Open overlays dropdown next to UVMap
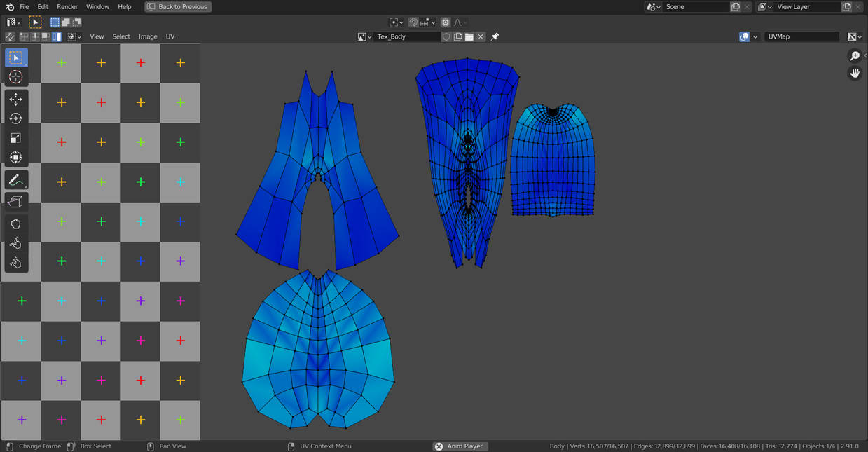Viewport: 868px width, 452px height. (755, 36)
